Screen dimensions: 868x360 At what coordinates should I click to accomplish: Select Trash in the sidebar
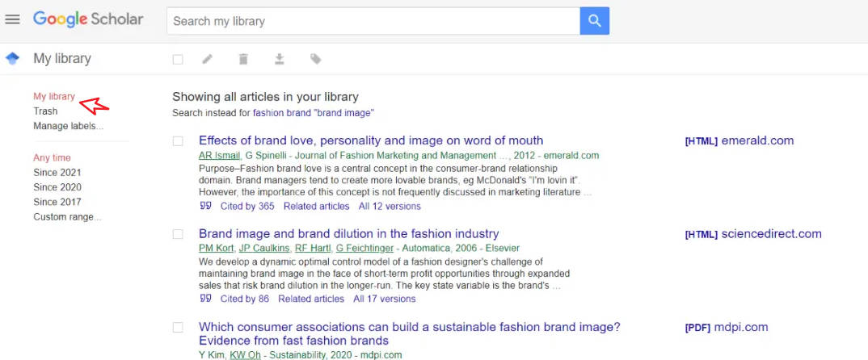pos(45,111)
